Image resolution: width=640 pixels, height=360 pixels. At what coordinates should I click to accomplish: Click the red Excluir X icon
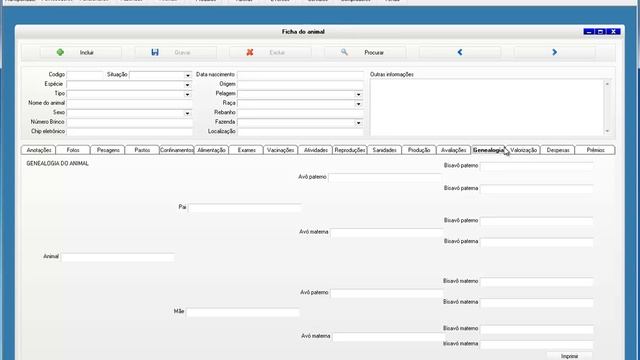(x=250, y=52)
